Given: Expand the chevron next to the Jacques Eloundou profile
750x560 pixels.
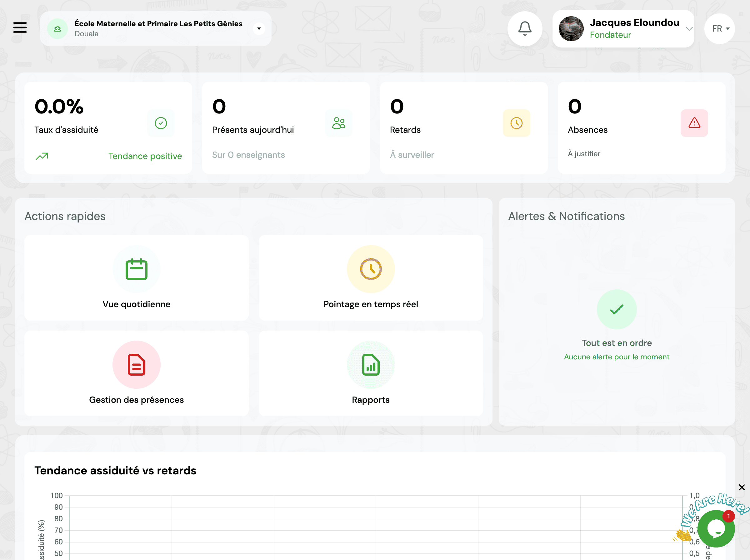Looking at the screenshot, I should [x=689, y=29].
